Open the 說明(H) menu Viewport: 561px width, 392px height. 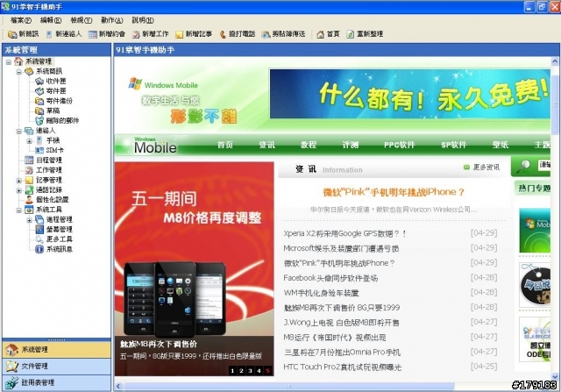[x=143, y=20]
